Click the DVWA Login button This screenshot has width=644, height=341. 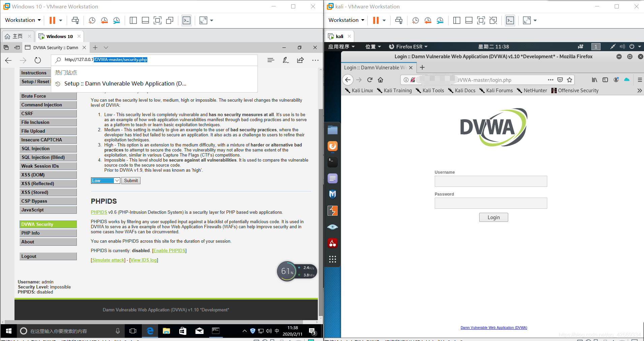(x=493, y=217)
